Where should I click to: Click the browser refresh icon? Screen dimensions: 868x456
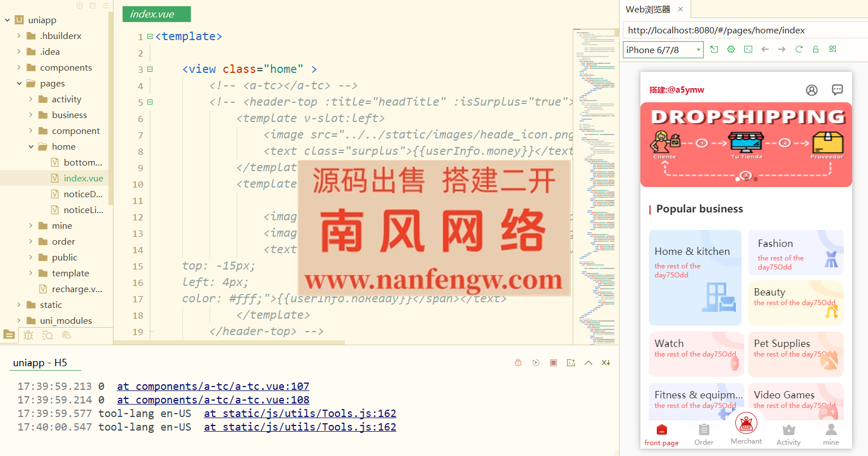click(799, 49)
